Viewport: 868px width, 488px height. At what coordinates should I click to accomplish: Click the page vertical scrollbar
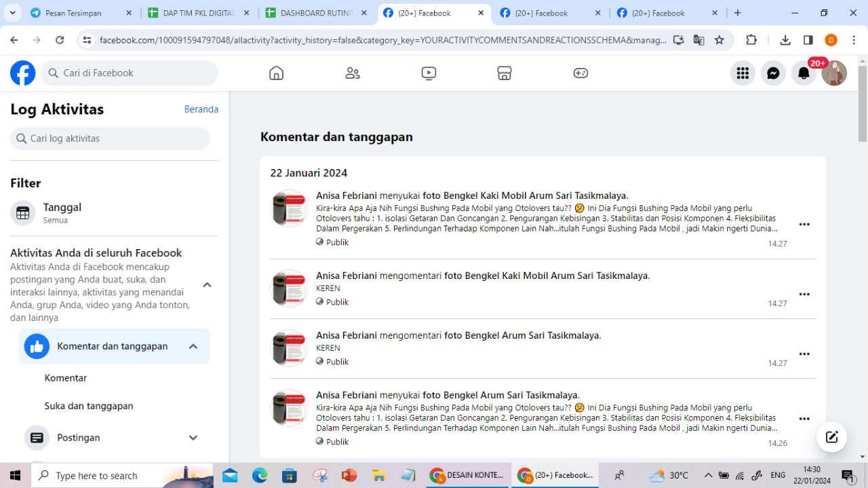863,104
